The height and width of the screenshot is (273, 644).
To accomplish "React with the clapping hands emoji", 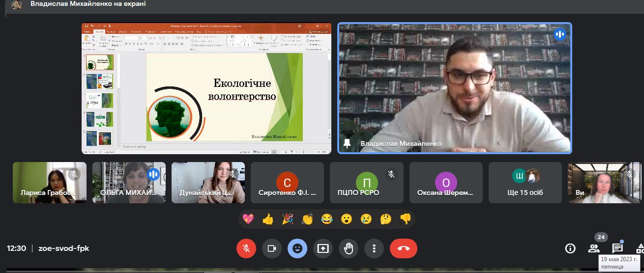I will [x=307, y=219].
